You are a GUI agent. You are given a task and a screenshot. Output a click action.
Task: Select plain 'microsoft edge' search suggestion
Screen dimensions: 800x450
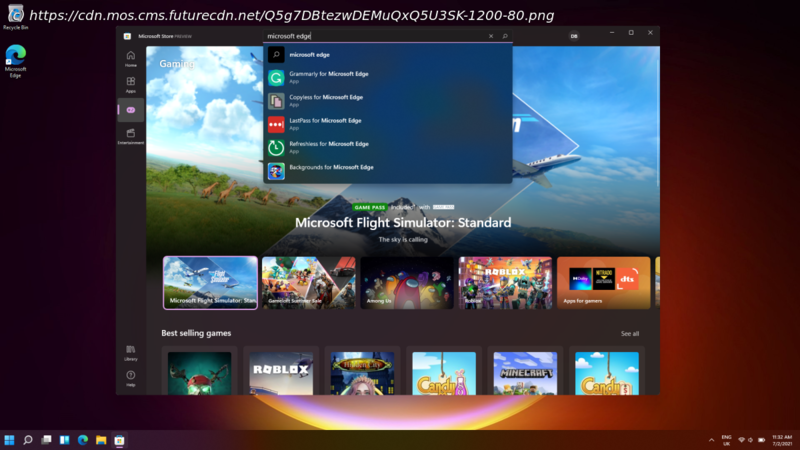click(388, 55)
